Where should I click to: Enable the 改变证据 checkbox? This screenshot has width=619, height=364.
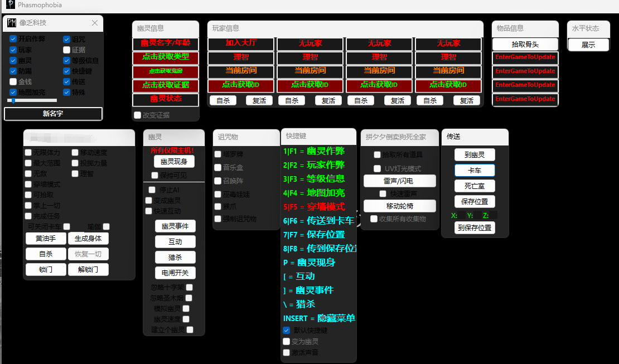point(137,115)
